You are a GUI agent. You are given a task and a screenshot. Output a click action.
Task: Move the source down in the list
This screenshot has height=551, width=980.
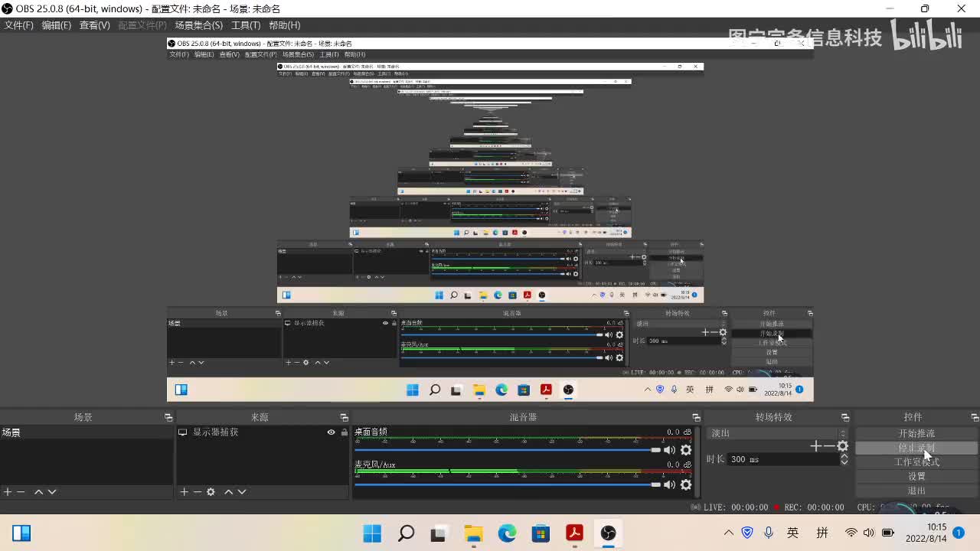click(x=242, y=492)
